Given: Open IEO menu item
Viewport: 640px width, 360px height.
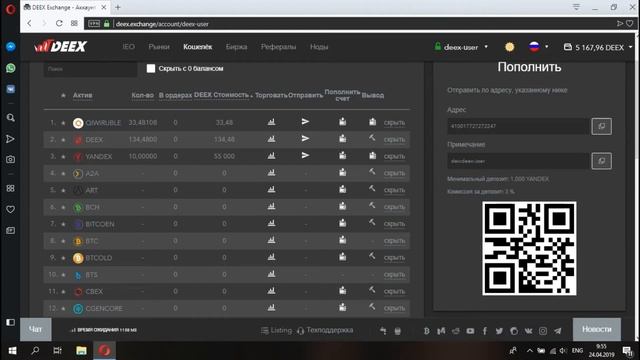Looking at the screenshot, I should (x=129, y=47).
